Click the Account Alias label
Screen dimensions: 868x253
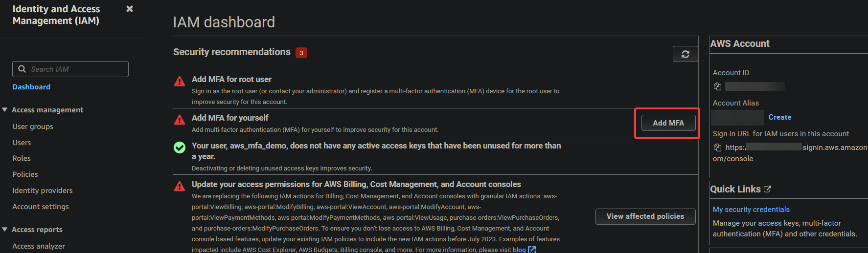pos(736,103)
